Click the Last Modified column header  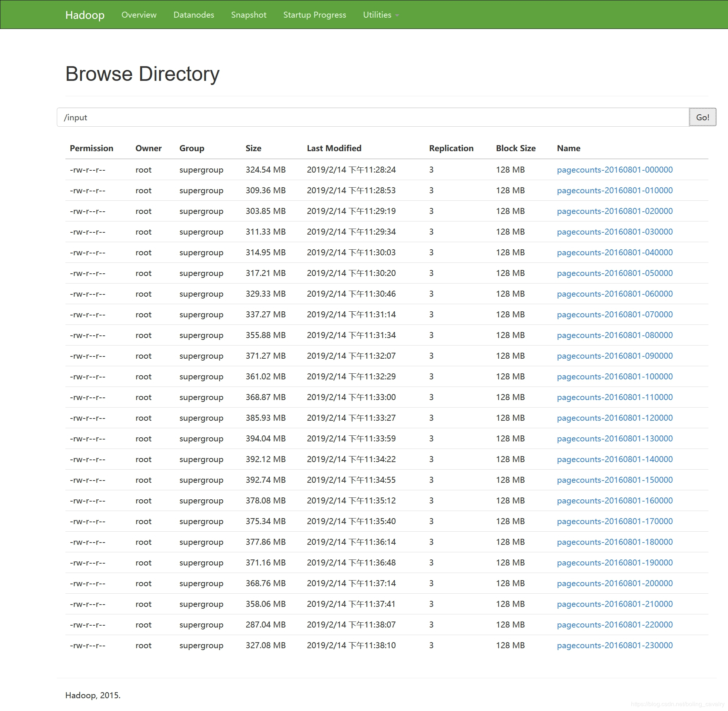[x=334, y=148]
